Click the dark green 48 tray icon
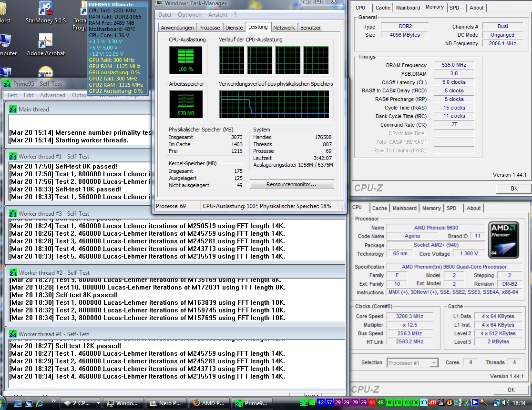 [381, 402]
